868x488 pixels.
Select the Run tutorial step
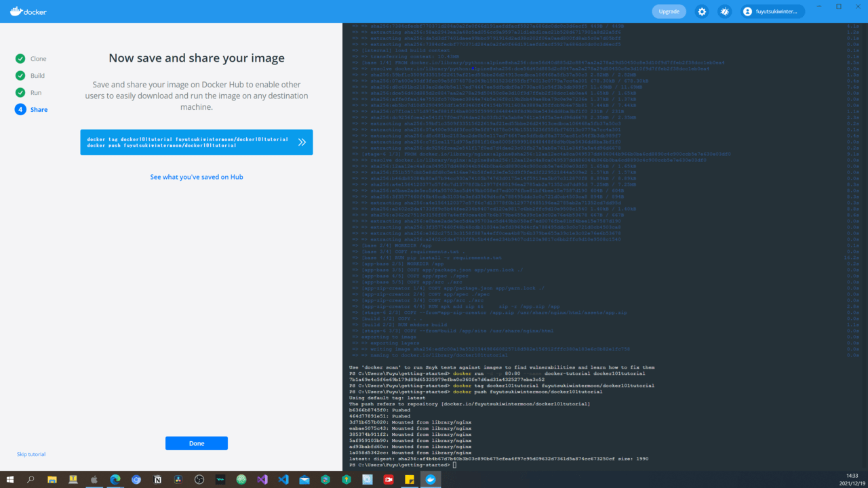pos(36,93)
